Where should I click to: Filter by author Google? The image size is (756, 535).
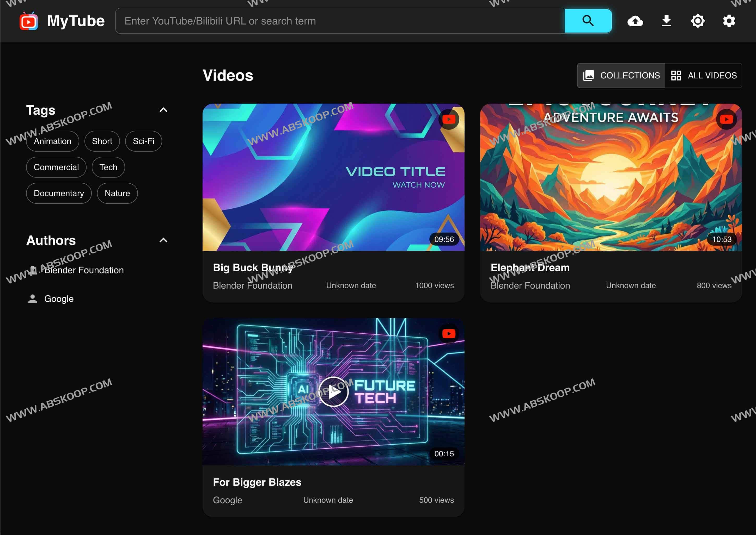[59, 299]
